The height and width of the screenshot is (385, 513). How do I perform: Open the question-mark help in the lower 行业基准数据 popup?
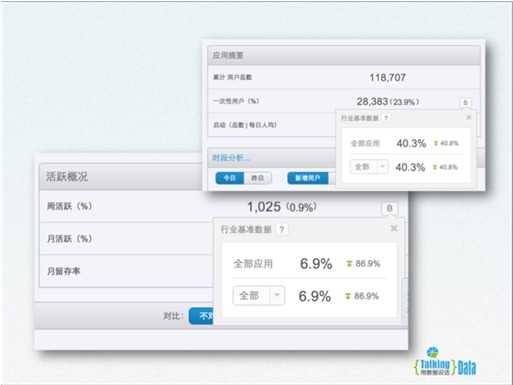(282, 229)
